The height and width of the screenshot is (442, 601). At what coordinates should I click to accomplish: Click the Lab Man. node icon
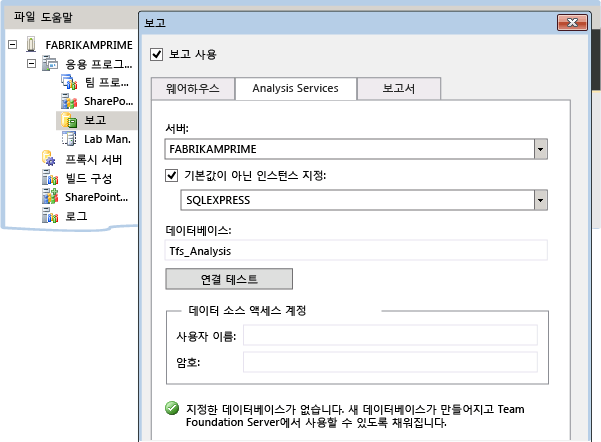(x=69, y=139)
